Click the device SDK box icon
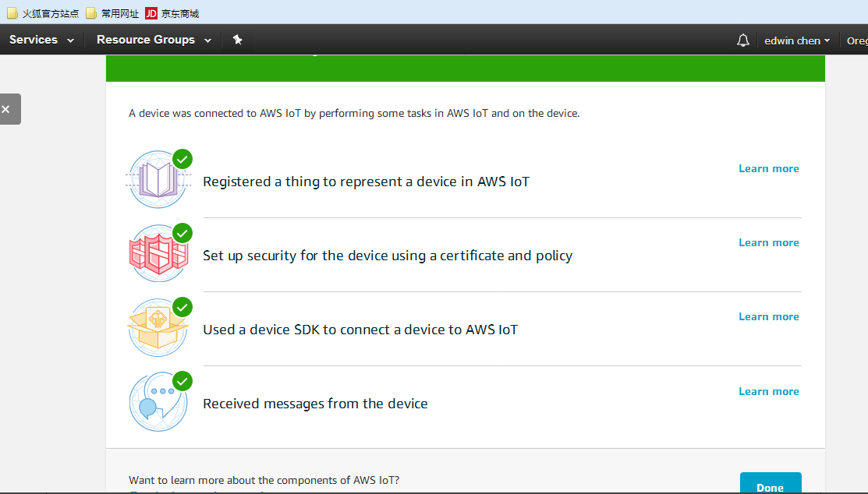The width and height of the screenshot is (868, 494). pos(158,327)
